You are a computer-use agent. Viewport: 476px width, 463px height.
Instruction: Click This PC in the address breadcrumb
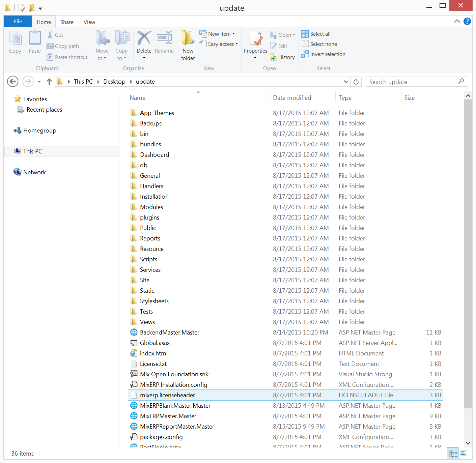(x=83, y=82)
